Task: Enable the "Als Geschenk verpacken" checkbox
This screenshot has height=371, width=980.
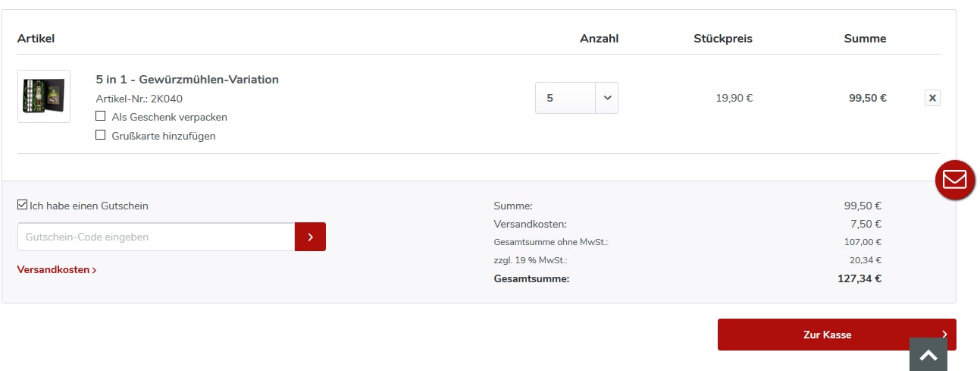Action: point(101,116)
